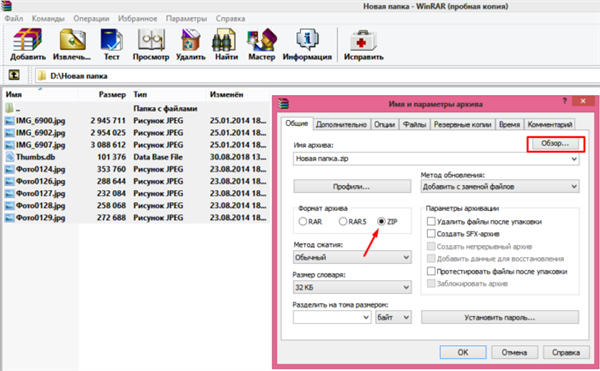The height and width of the screenshot is (371, 600).
Task: Switch to the Резервные копии tab
Action: (462, 124)
